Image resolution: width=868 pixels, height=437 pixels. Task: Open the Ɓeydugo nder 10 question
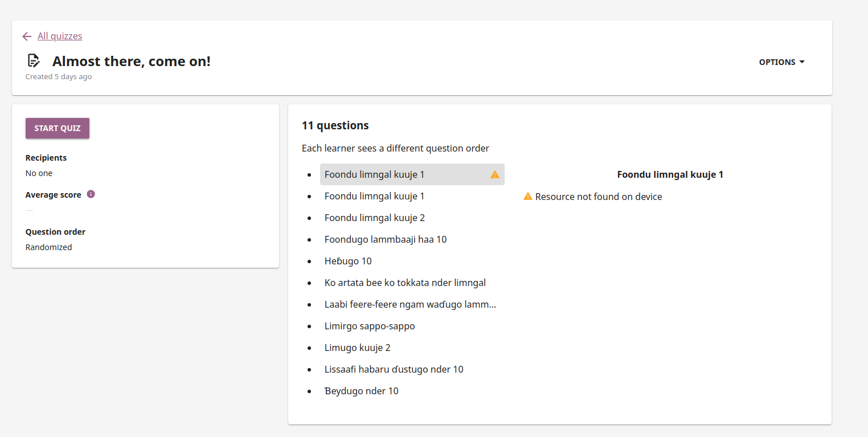[x=412, y=391]
